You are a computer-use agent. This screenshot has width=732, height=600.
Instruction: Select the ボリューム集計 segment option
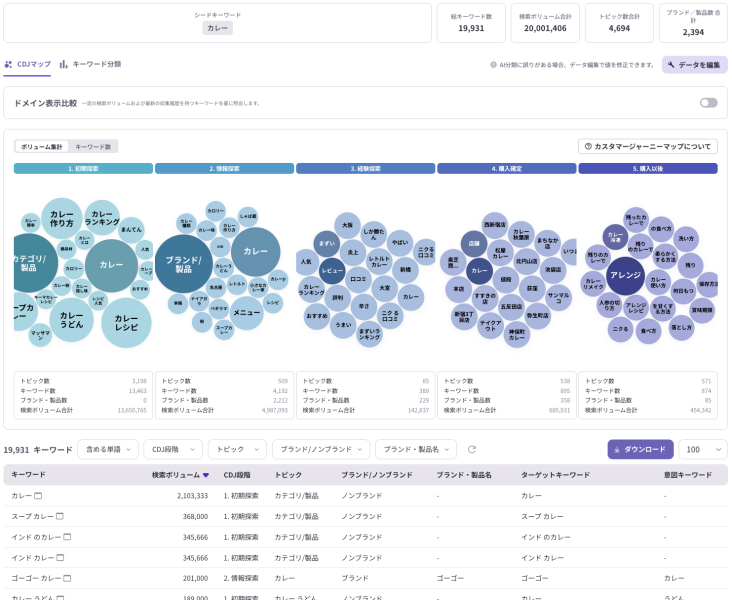42,146
